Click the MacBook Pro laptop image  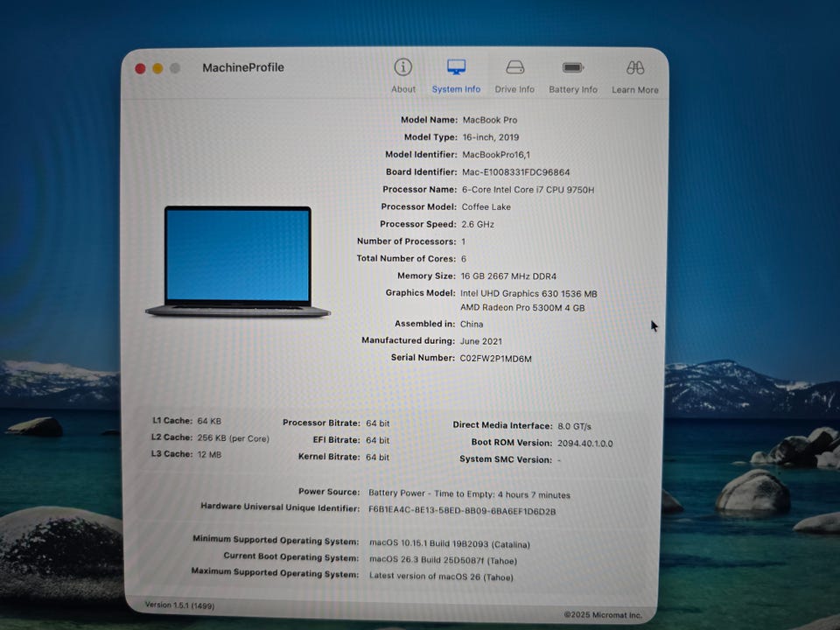238,262
